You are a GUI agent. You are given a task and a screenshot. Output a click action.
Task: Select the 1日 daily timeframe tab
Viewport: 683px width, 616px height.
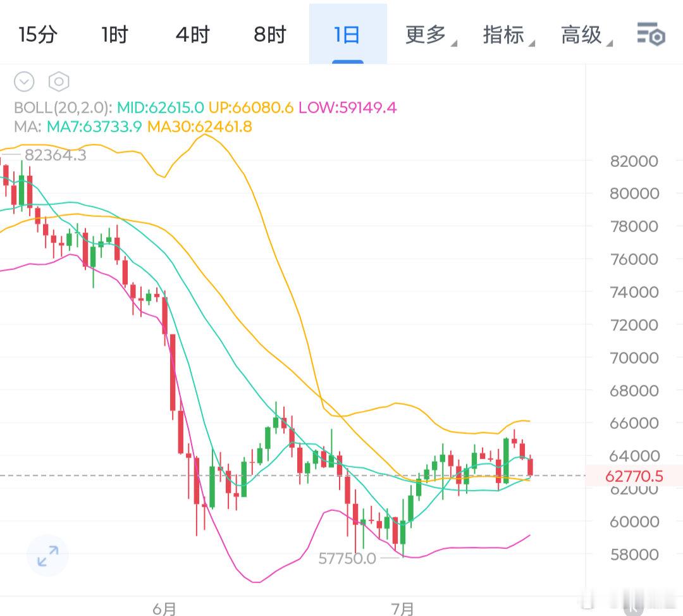pyautogui.click(x=347, y=34)
